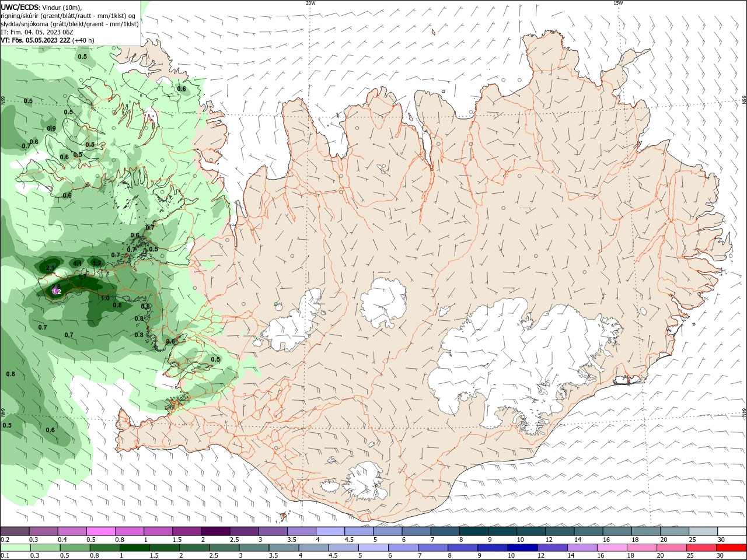The image size is (747, 560).
Task: Click the bright red 30 legend swatch
Action: 732,548
